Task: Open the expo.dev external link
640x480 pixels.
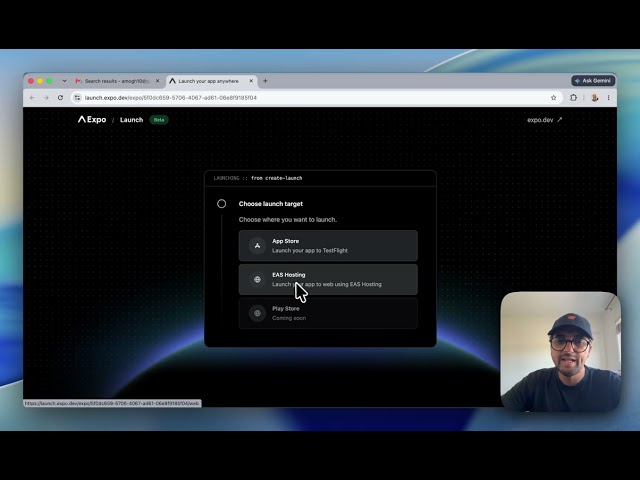Action: pos(544,120)
